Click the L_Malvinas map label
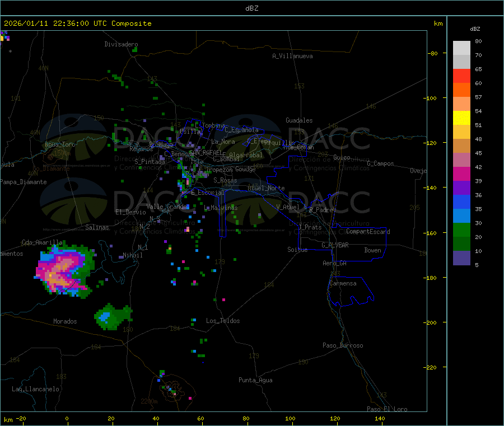 [x=221, y=208]
